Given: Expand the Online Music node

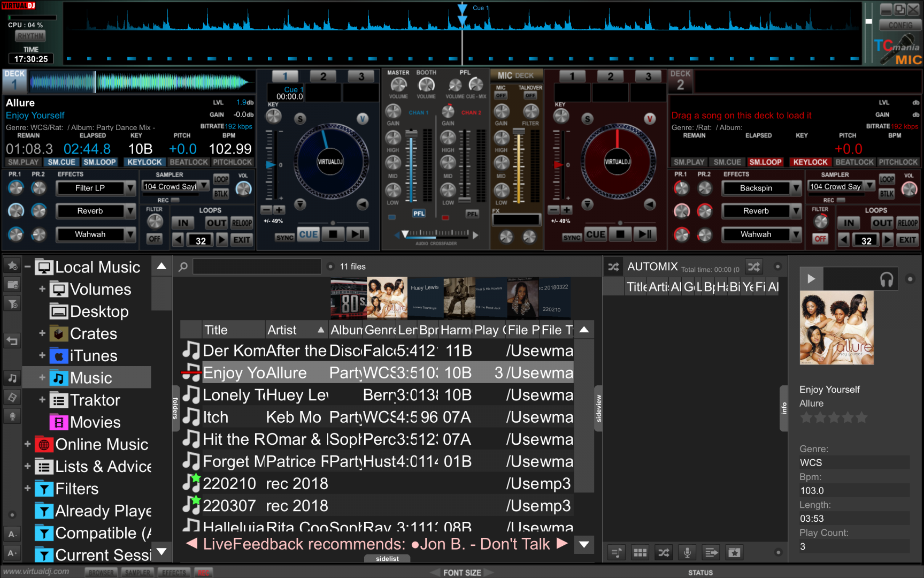Looking at the screenshot, I should tap(27, 444).
